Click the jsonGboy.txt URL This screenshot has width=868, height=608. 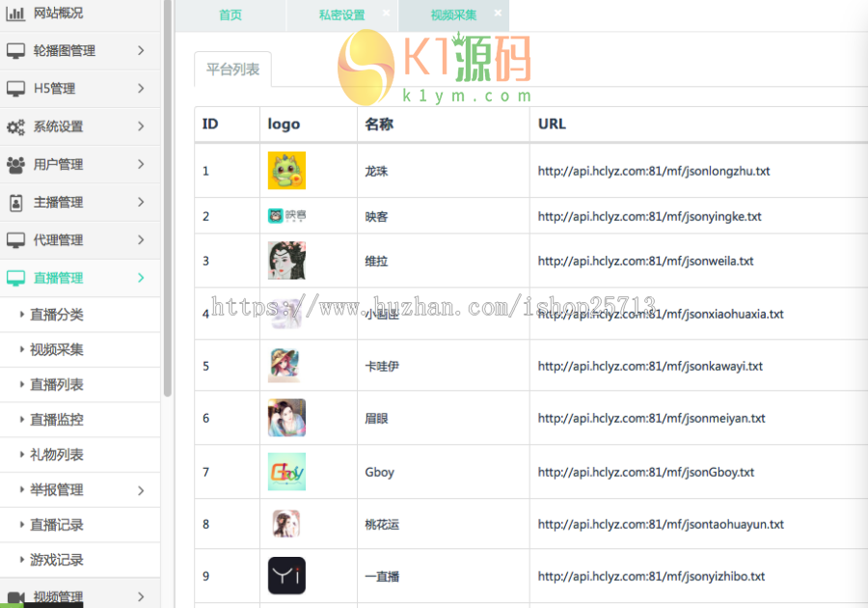[646, 472]
